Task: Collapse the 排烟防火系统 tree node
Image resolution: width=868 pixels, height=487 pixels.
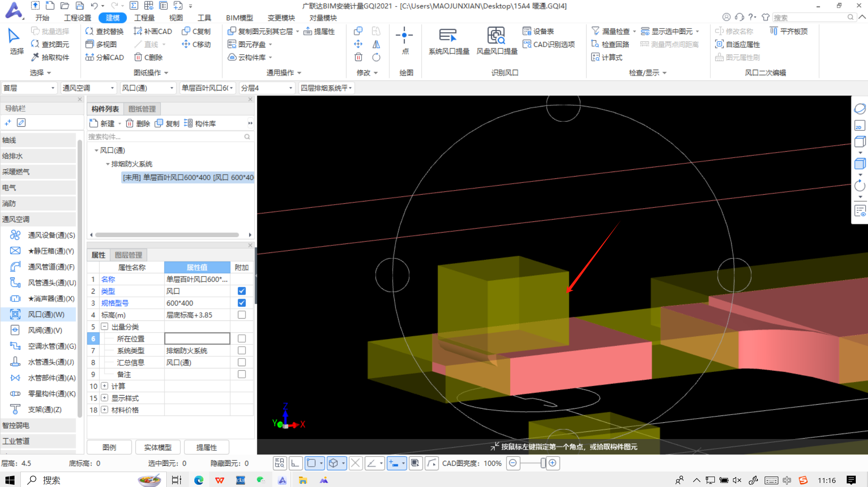Action: tap(108, 164)
